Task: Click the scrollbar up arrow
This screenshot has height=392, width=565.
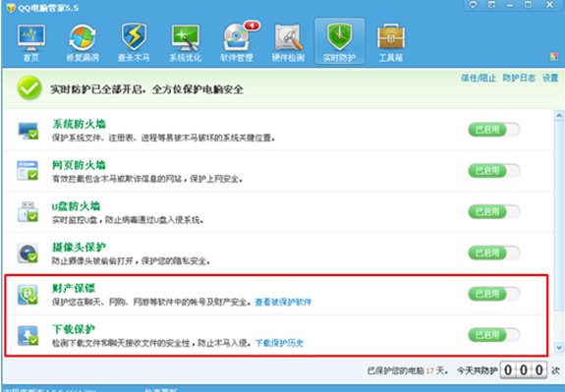Action: (559, 116)
